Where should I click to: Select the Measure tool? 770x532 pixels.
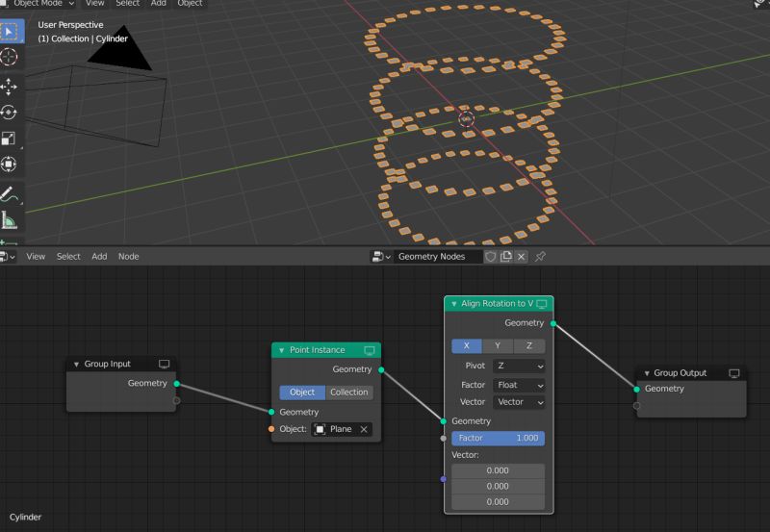pos(9,220)
